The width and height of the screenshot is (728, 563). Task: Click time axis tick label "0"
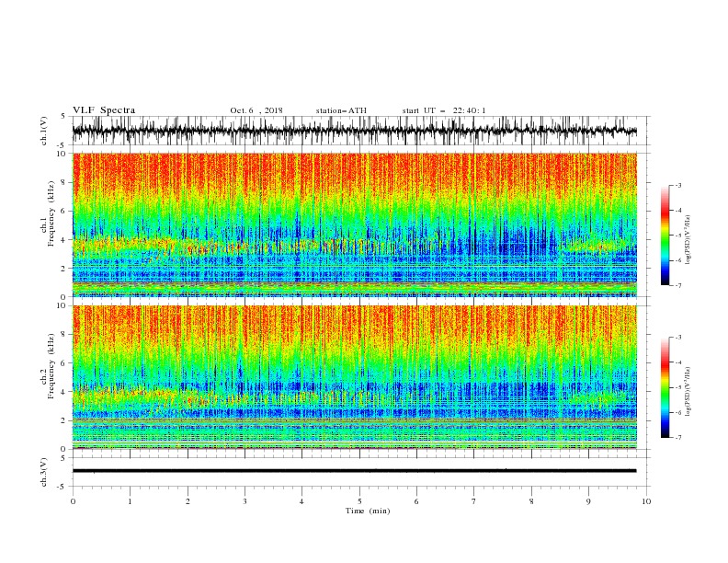[x=73, y=501]
